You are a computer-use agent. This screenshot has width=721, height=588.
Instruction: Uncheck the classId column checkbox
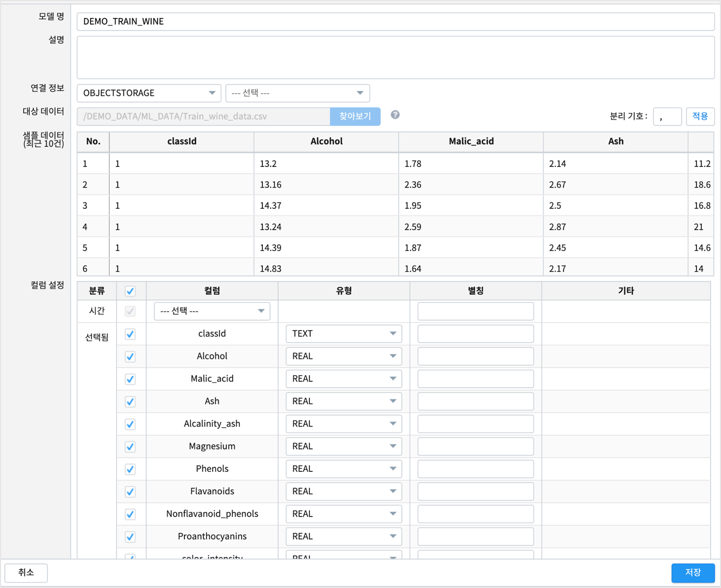click(130, 334)
